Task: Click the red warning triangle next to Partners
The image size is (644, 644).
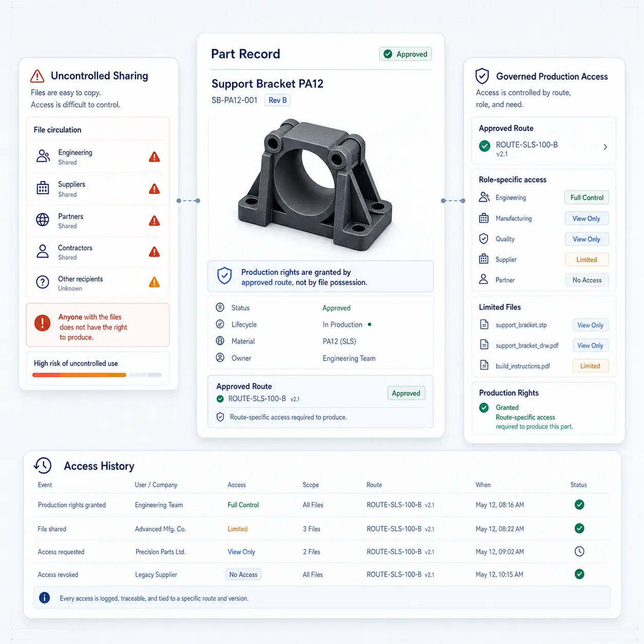Action: coord(154,221)
